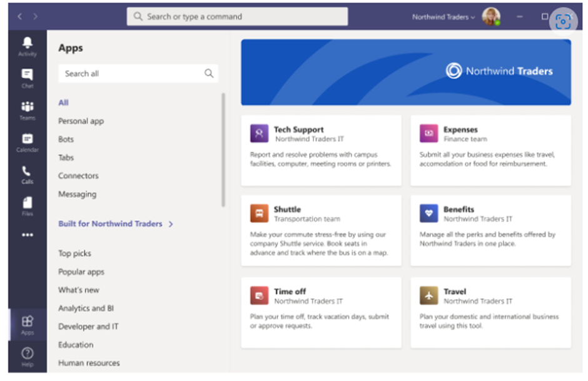Click the Search or type a command box

(237, 16)
